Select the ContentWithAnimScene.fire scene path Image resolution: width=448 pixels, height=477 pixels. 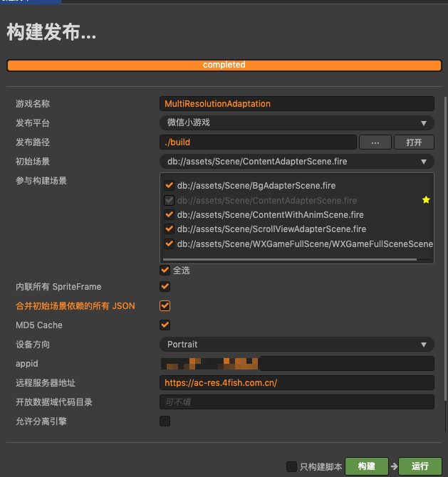click(270, 215)
